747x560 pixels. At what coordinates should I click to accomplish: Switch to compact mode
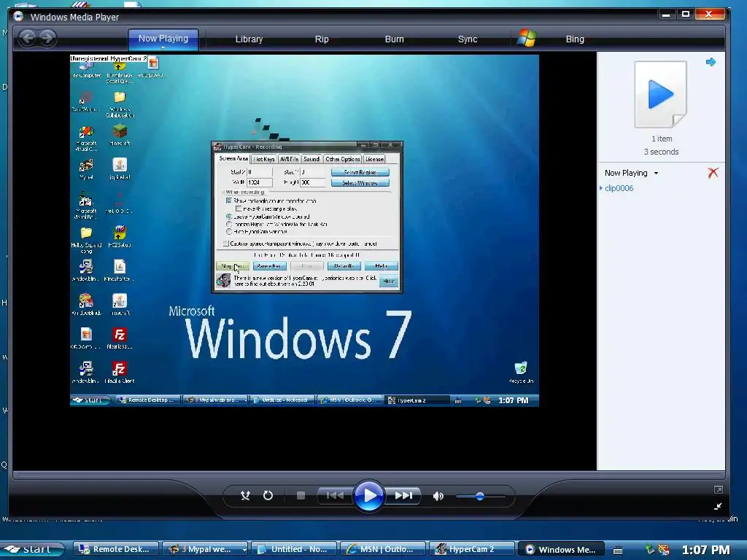click(x=718, y=506)
